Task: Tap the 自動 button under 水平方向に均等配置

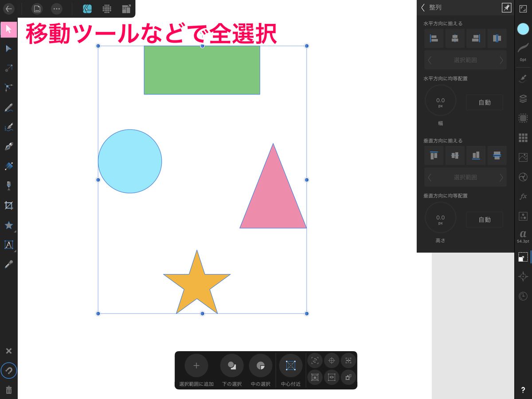Action: 484,102
